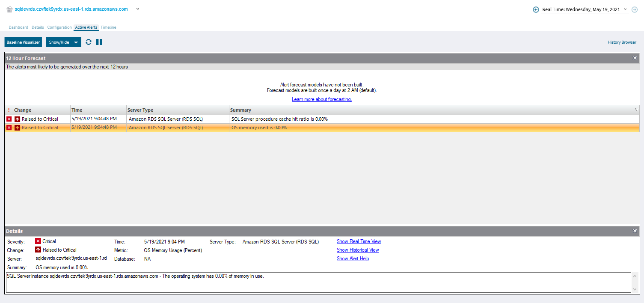Open the History Browser link
Image resolution: width=644 pixels, height=303 pixels.
point(622,42)
